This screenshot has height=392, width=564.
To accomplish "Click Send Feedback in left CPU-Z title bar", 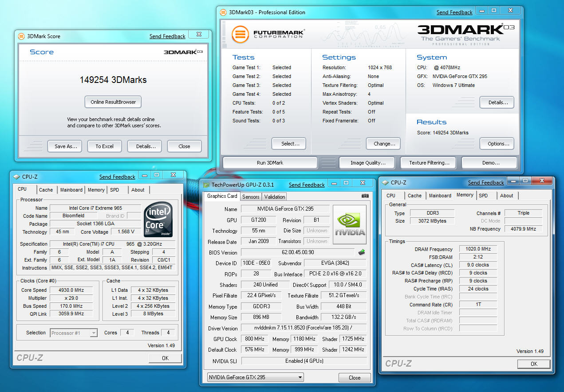I will click(117, 177).
